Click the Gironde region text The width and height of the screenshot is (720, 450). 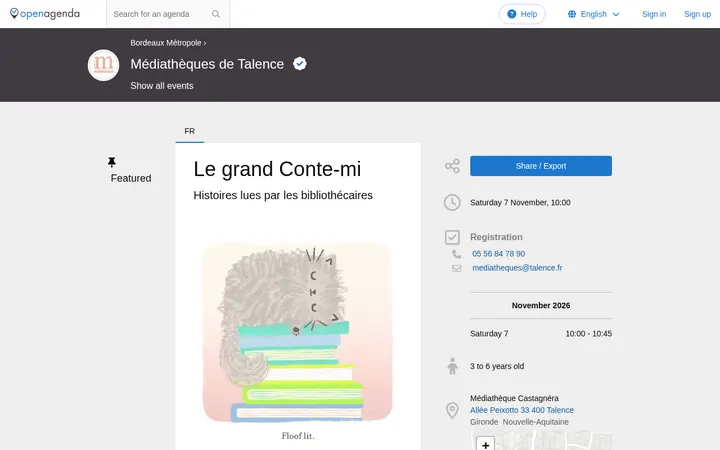(484, 422)
